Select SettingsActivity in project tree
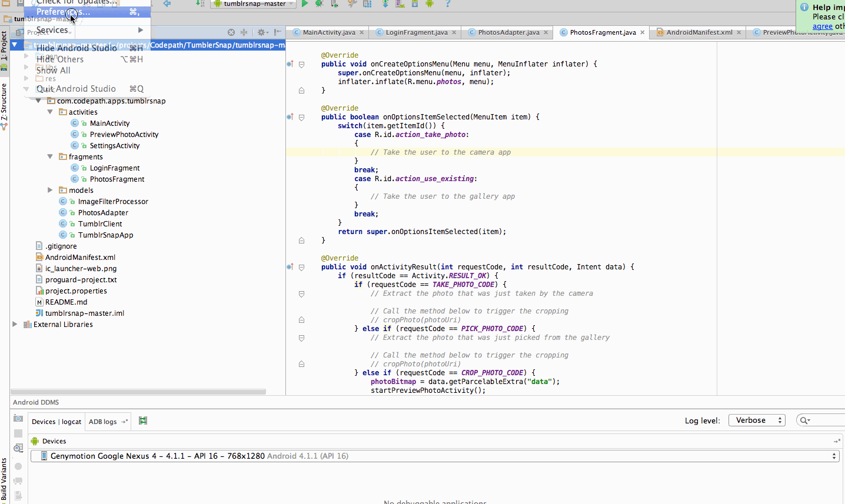The image size is (845, 504). click(115, 145)
